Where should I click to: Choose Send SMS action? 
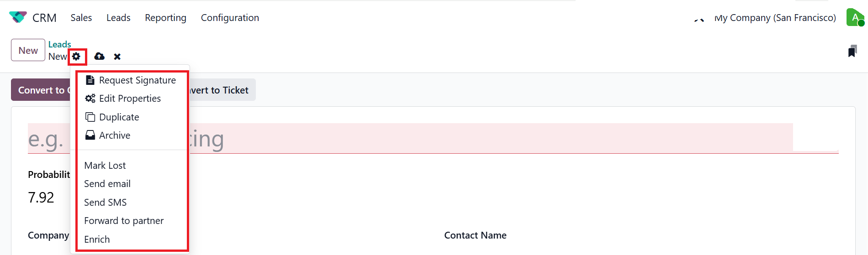106,203
